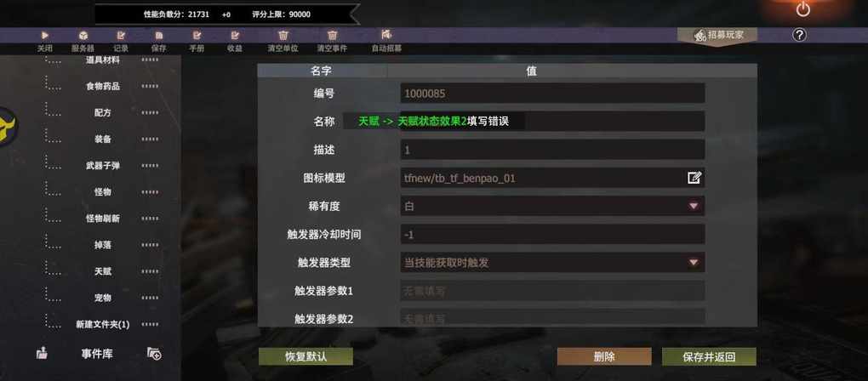Select the 武器子弹 category
The image size is (868, 381).
pos(103,165)
